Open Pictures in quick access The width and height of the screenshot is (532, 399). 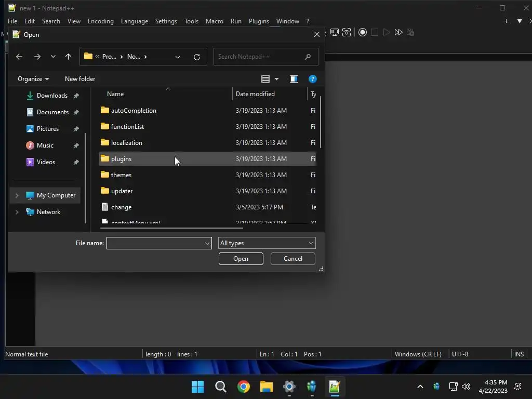[48, 129]
